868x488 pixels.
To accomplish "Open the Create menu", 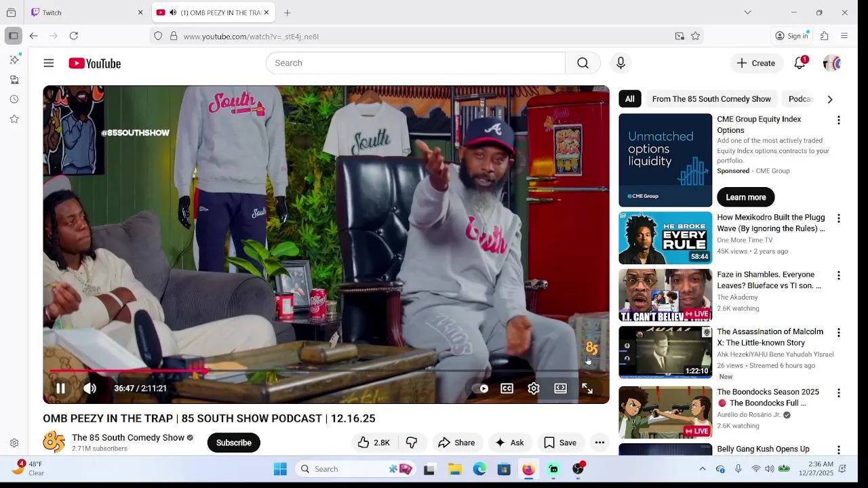I will tap(756, 63).
